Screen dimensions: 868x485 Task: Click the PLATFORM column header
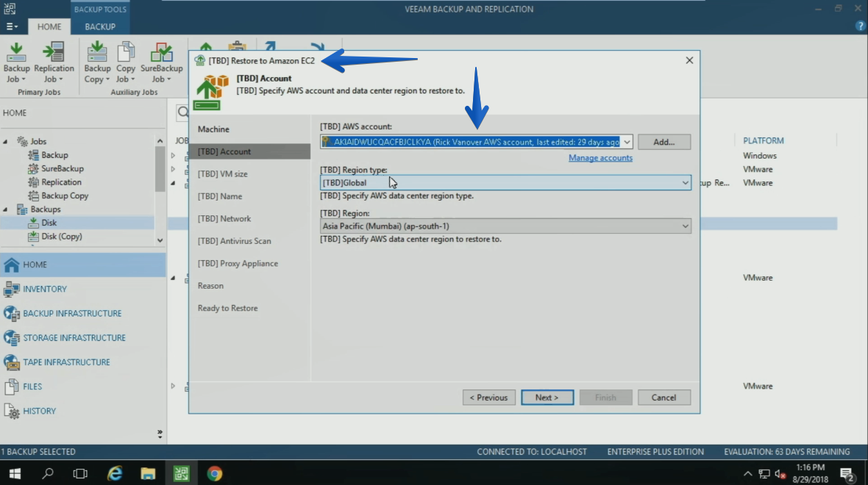pyautogui.click(x=763, y=141)
